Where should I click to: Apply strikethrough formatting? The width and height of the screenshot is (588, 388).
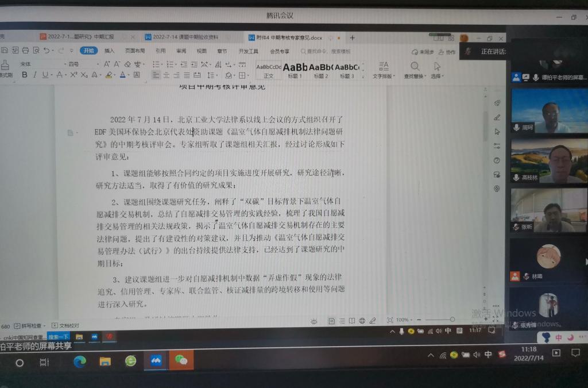tap(59, 75)
